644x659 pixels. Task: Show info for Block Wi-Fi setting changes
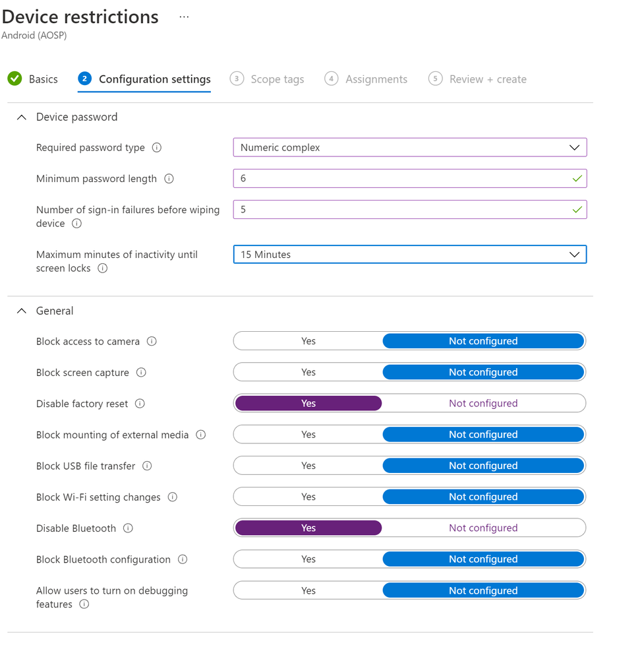click(x=173, y=497)
